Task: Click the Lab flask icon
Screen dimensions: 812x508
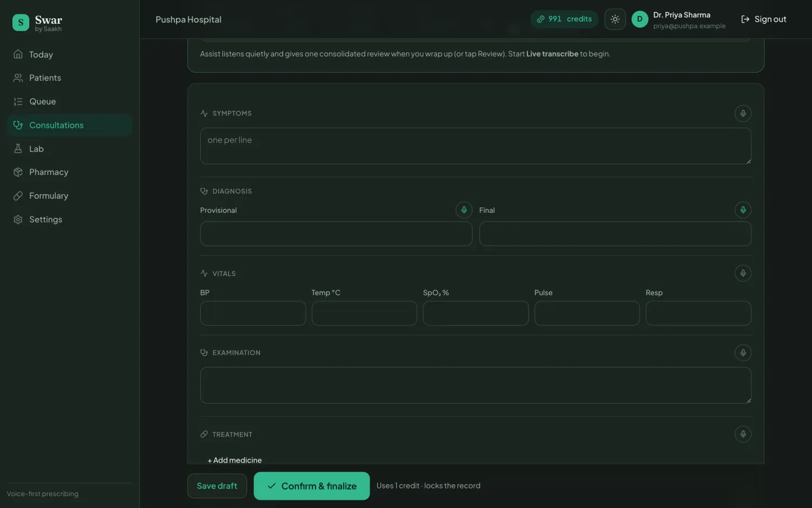Action: pyautogui.click(x=18, y=148)
